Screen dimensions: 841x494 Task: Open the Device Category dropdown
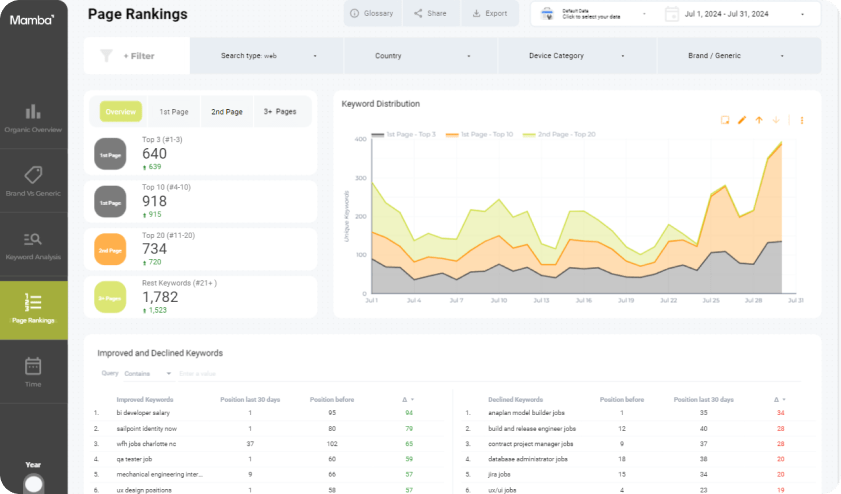point(577,56)
